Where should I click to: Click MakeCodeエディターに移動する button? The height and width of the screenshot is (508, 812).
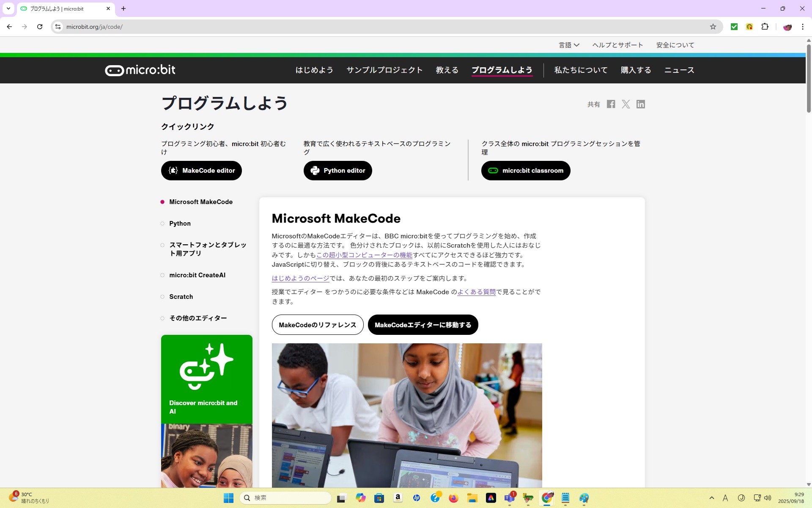(422, 325)
